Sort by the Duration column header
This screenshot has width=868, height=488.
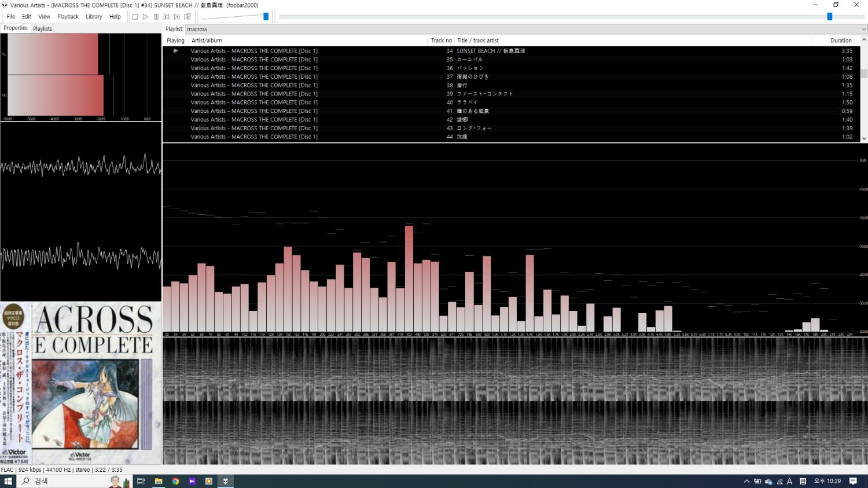click(835, 41)
